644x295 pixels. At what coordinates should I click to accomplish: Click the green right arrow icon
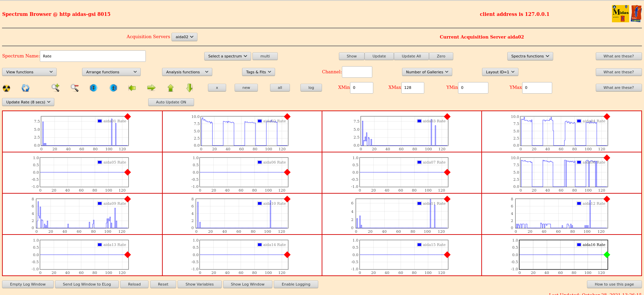click(151, 88)
